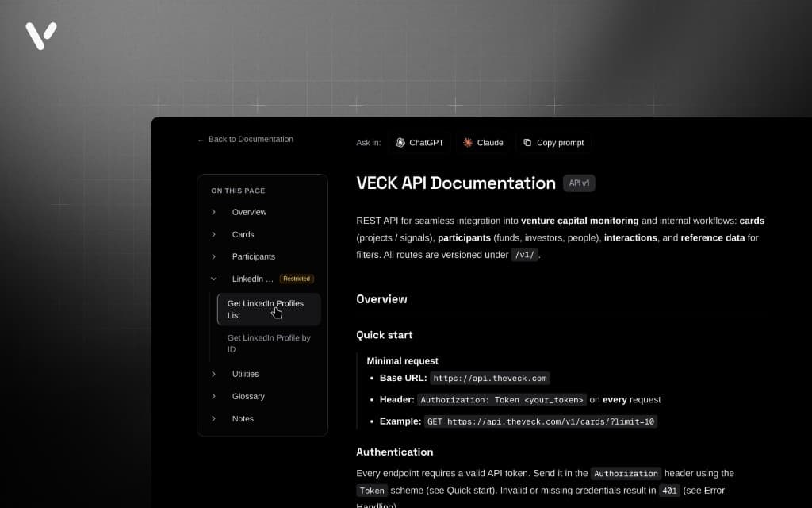This screenshot has width=812, height=508.
Task: Click the Ask in: label
Action: click(368, 143)
